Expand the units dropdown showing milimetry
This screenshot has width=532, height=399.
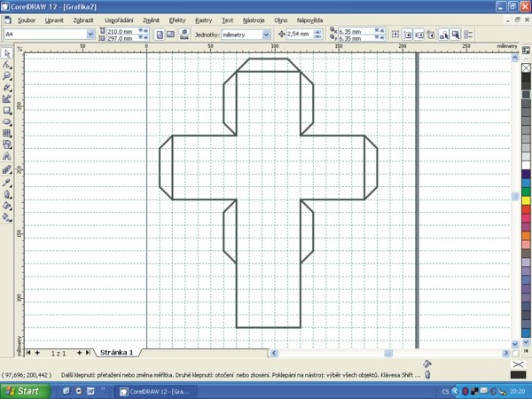click(x=266, y=35)
